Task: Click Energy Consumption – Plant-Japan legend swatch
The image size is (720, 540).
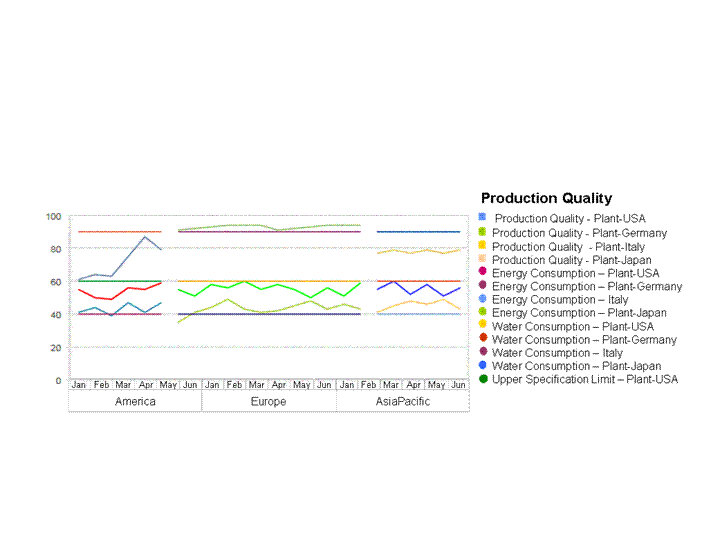Action: click(x=483, y=313)
